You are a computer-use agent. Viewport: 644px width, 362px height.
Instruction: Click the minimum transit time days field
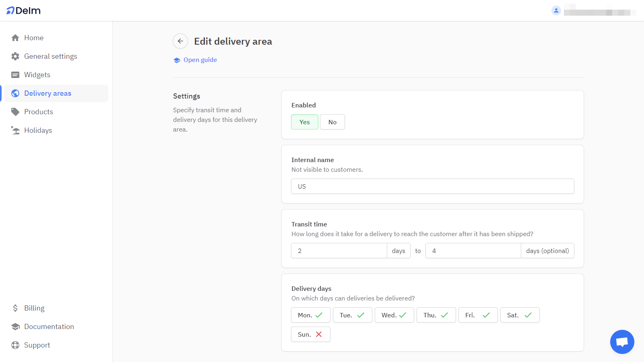point(339,250)
